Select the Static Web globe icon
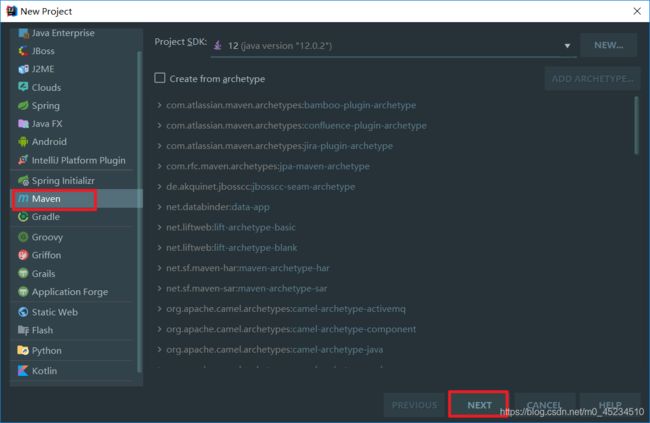This screenshot has width=650, height=423. [23, 312]
